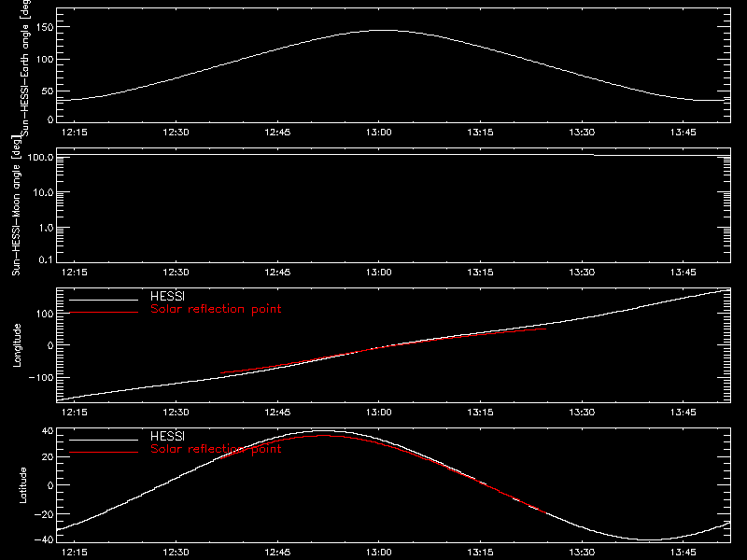747x560 pixels.
Task: Click the 1.0 tick label on Moon angle axis
Action: pyautogui.click(x=46, y=228)
